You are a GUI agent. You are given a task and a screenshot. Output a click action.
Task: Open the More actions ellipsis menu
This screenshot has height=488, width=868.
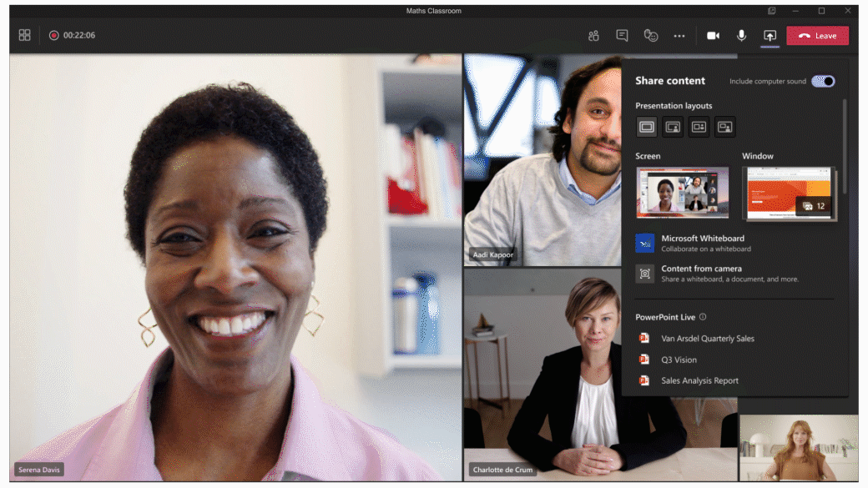pos(679,36)
